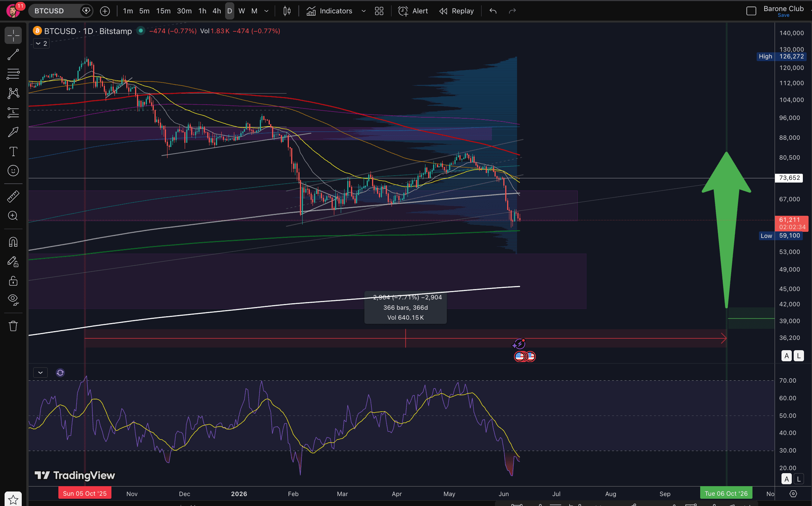Click the 61,211 current price label
This screenshot has height=506, width=812.
tap(791, 223)
